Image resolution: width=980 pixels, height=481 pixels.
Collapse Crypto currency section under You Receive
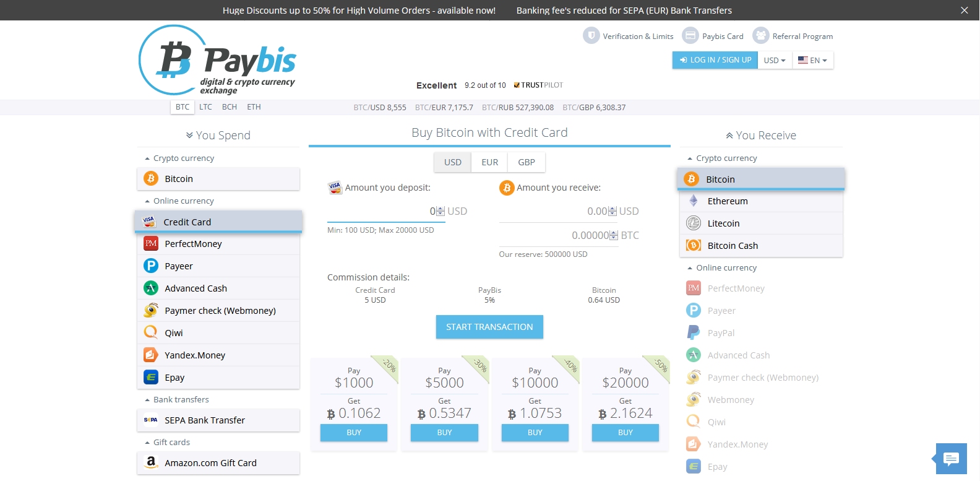click(722, 158)
